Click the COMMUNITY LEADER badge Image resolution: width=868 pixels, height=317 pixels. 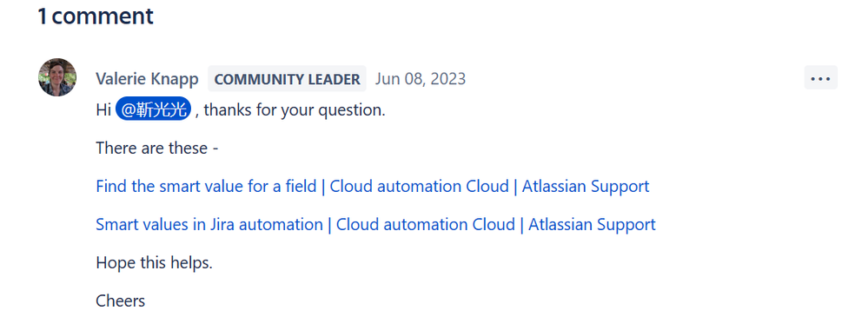[x=287, y=79]
